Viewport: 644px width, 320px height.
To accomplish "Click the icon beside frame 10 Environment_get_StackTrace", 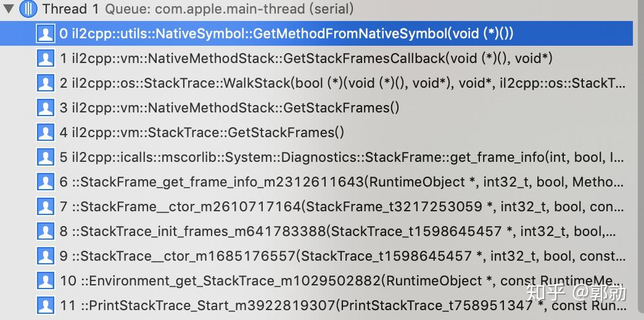I will pos(46,281).
